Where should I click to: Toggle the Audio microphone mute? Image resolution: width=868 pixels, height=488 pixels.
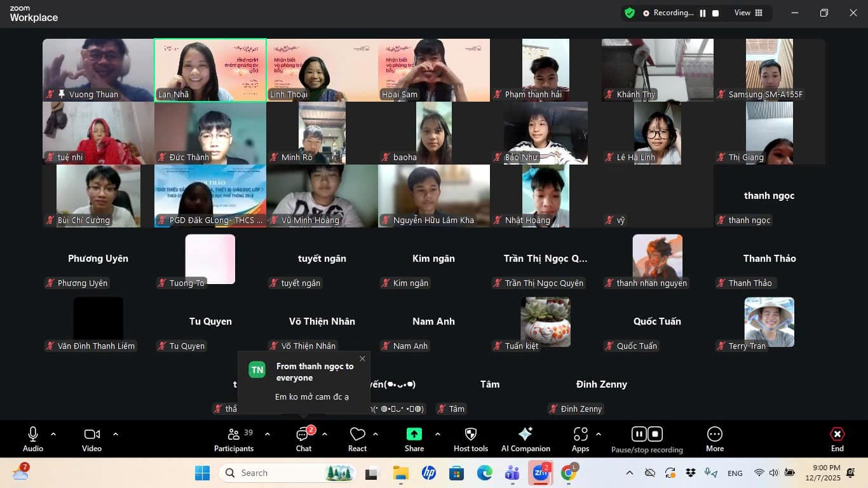(33, 438)
